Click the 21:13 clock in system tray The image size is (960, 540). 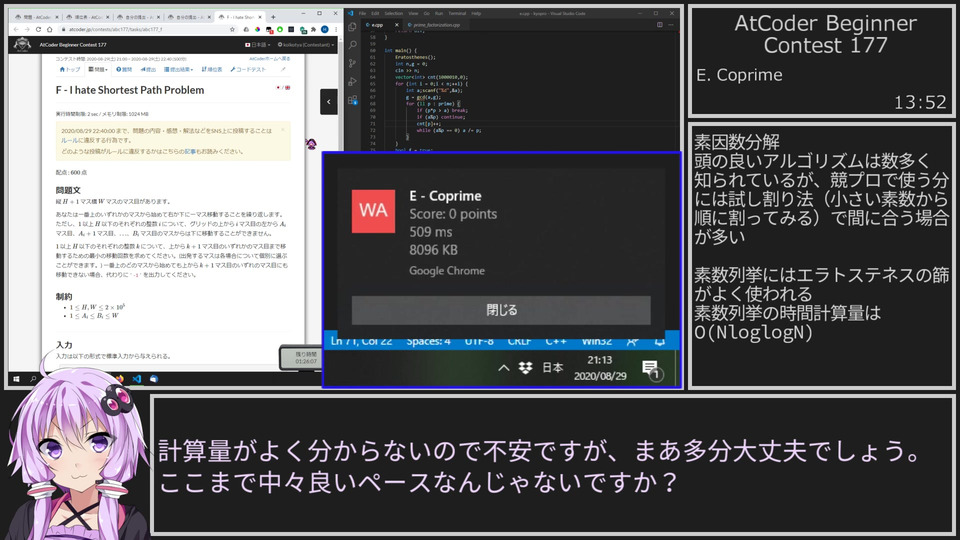pyautogui.click(x=599, y=360)
